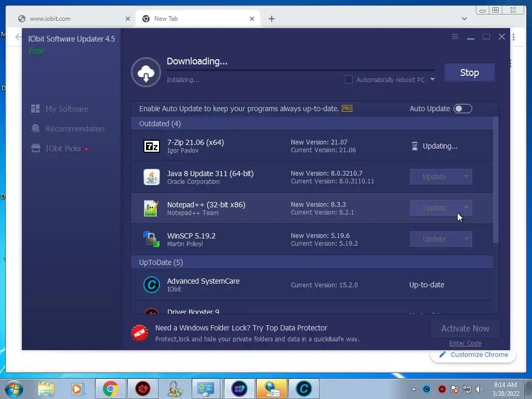Click the Advanced SystemCare taskbar icon

point(303,389)
